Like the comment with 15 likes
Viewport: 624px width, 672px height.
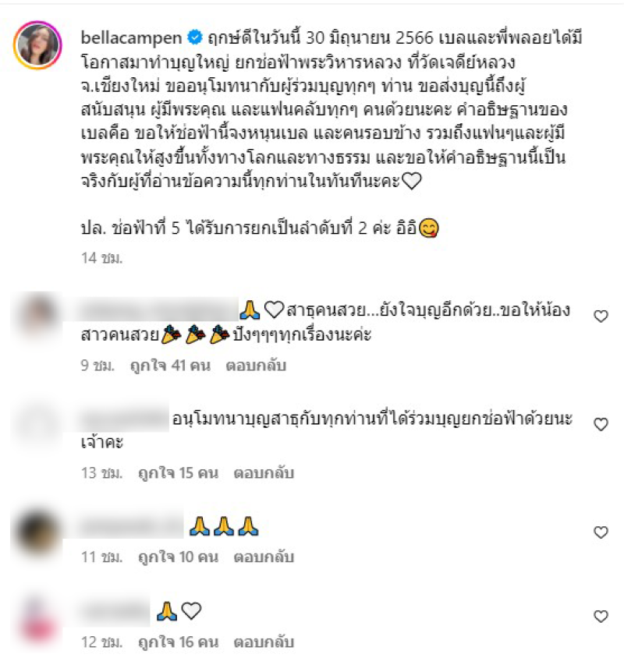[601, 424]
